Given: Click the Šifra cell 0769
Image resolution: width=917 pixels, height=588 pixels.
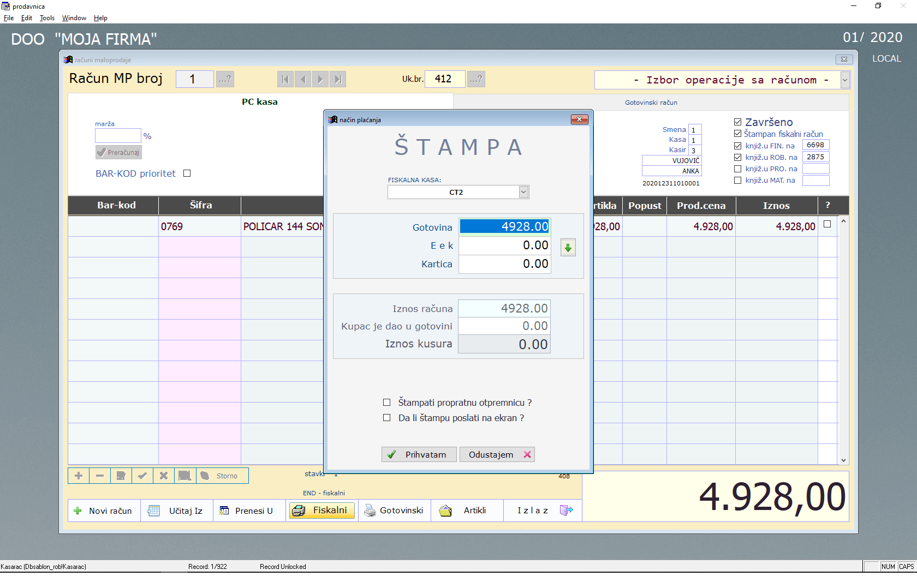Looking at the screenshot, I should [x=200, y=226].
